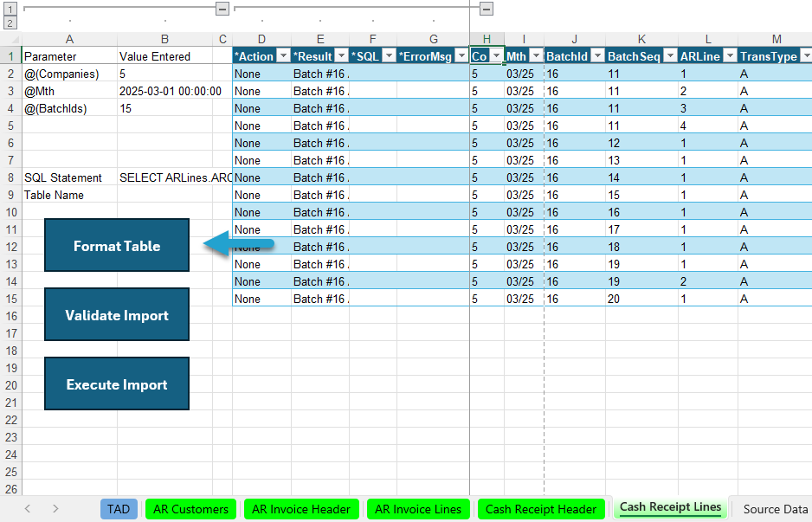Select the @(Companies) cell
The width and height of the screenshot is (812, 522).
tap(69, 74)
